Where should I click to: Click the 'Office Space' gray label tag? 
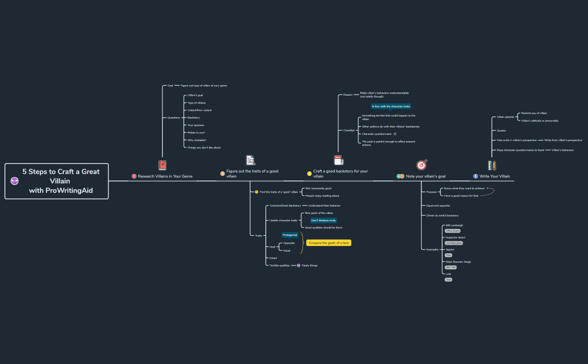point(452,231)
